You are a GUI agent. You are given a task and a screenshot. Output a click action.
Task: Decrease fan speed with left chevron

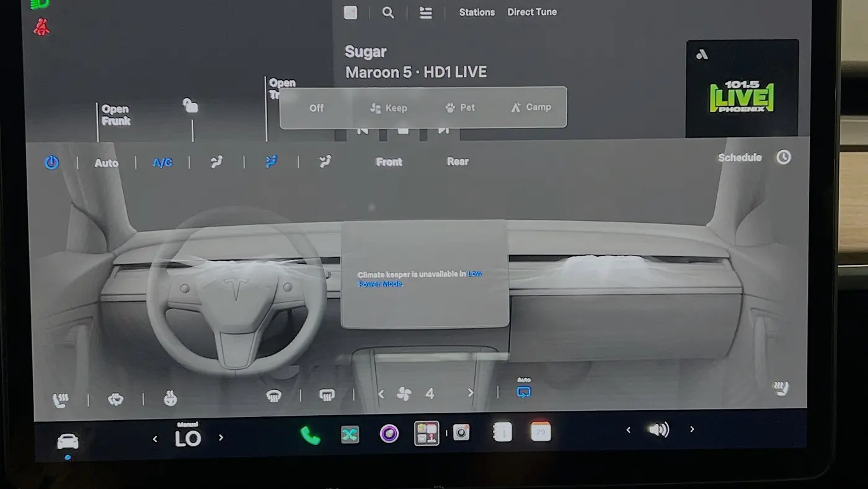(x=381, y=393)
